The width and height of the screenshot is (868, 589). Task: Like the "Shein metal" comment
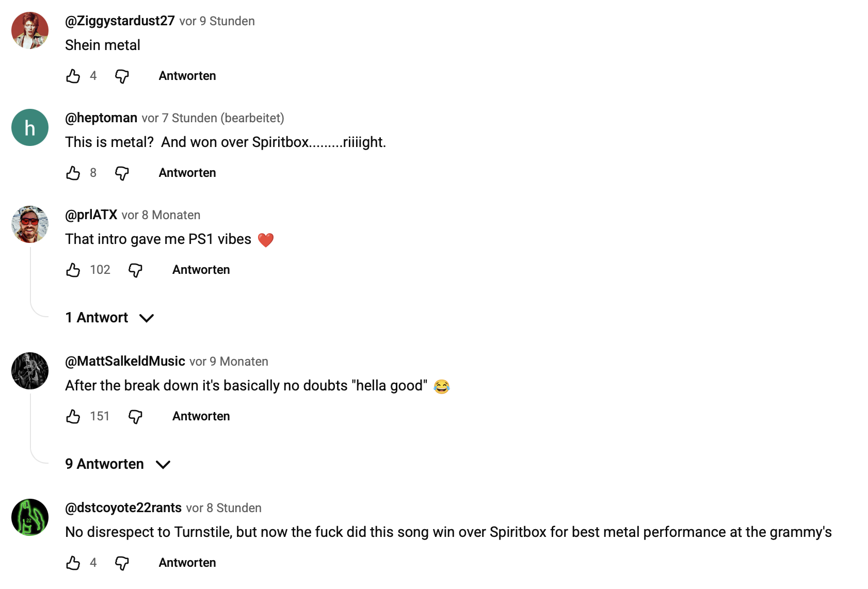(73, 76)
